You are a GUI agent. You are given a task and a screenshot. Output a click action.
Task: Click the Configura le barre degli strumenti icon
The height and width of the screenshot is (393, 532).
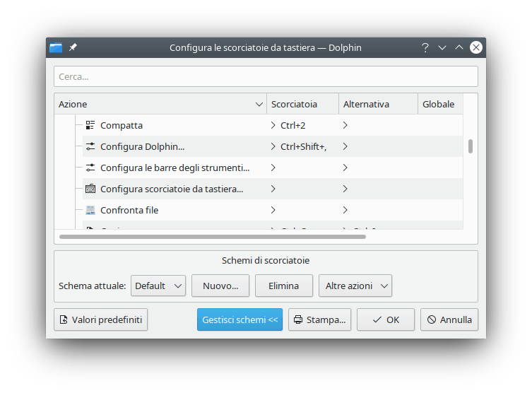pyautogui.click(x=90, y=168)
